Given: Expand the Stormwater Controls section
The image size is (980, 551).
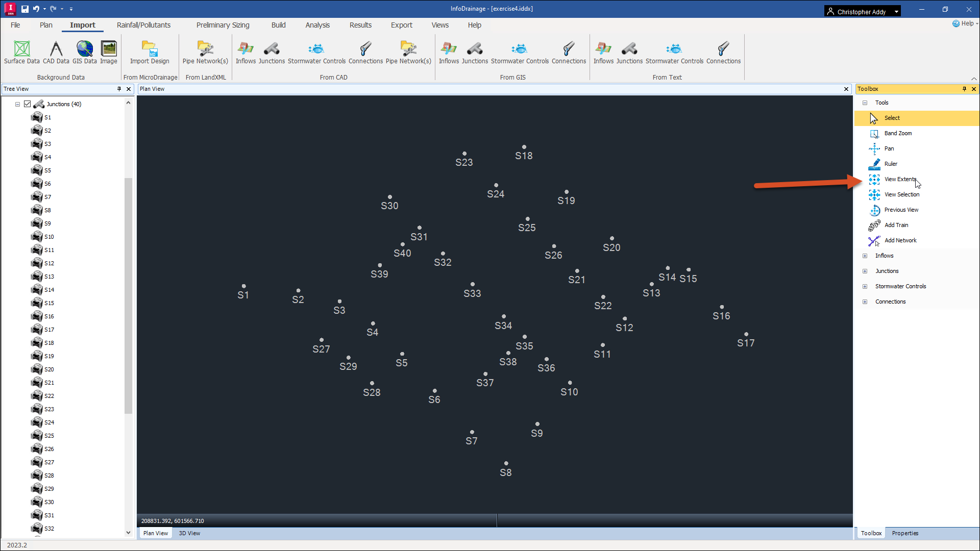Looking at the screenshot, I should (x=865, y=286).
